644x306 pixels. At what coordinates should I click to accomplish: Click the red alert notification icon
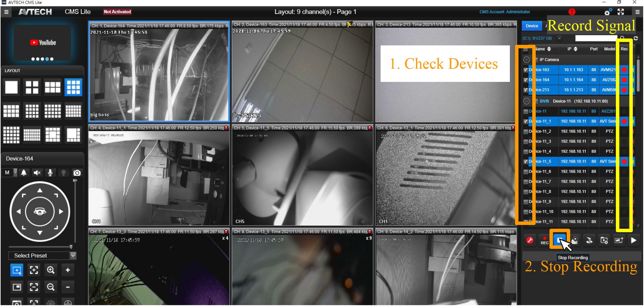click(572, 12)
